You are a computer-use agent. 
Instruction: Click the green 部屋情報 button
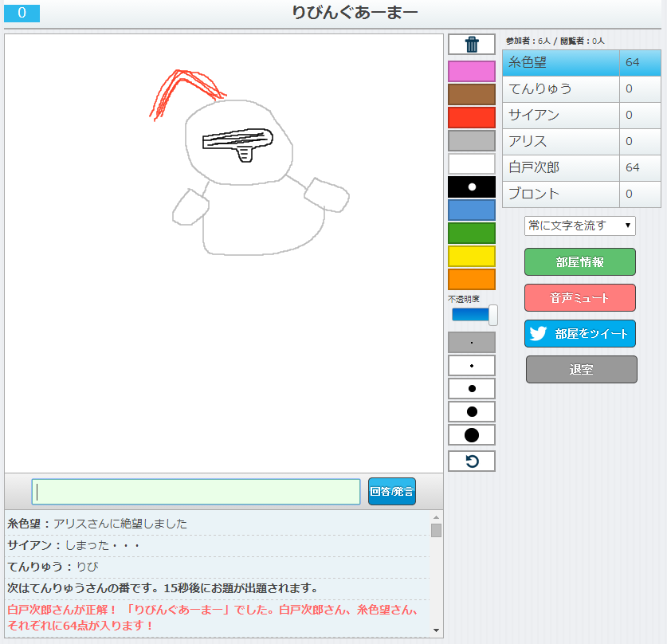[580, 261]
